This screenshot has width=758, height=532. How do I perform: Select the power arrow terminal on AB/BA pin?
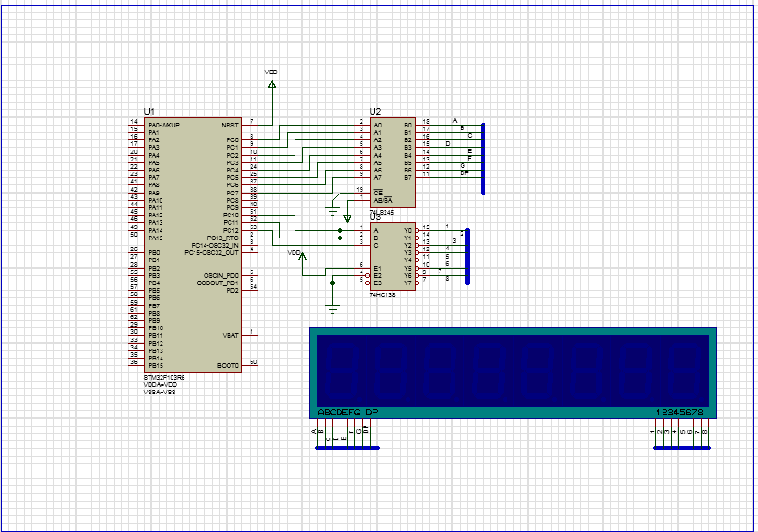coord(347,218)
